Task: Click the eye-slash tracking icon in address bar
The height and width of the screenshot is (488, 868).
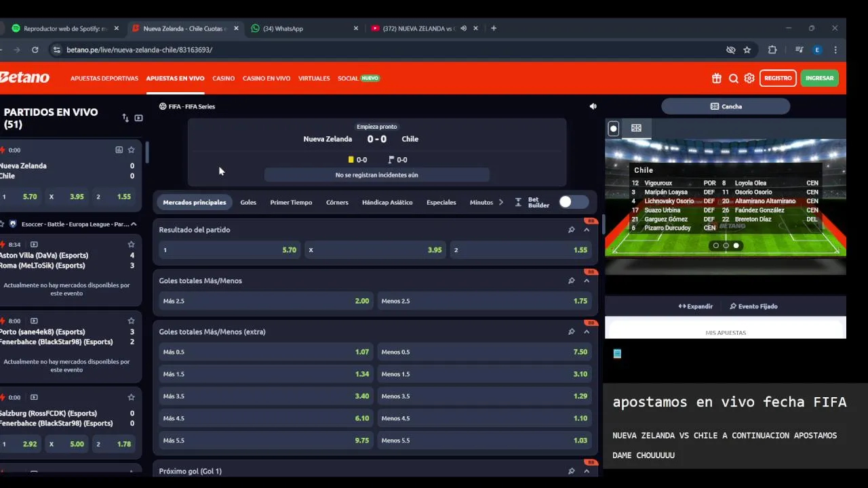Action: [x=730, y=49]
